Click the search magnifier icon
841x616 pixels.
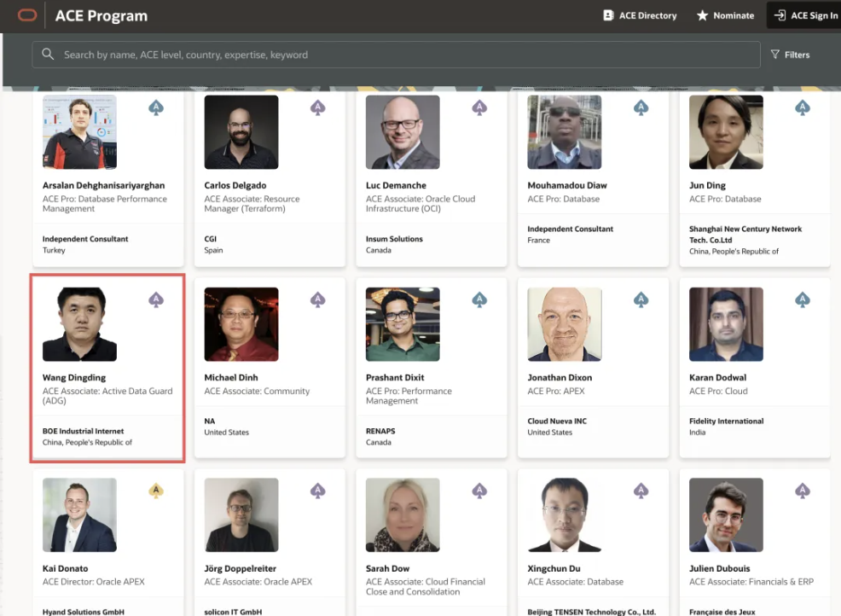click(x=48, y=55)
